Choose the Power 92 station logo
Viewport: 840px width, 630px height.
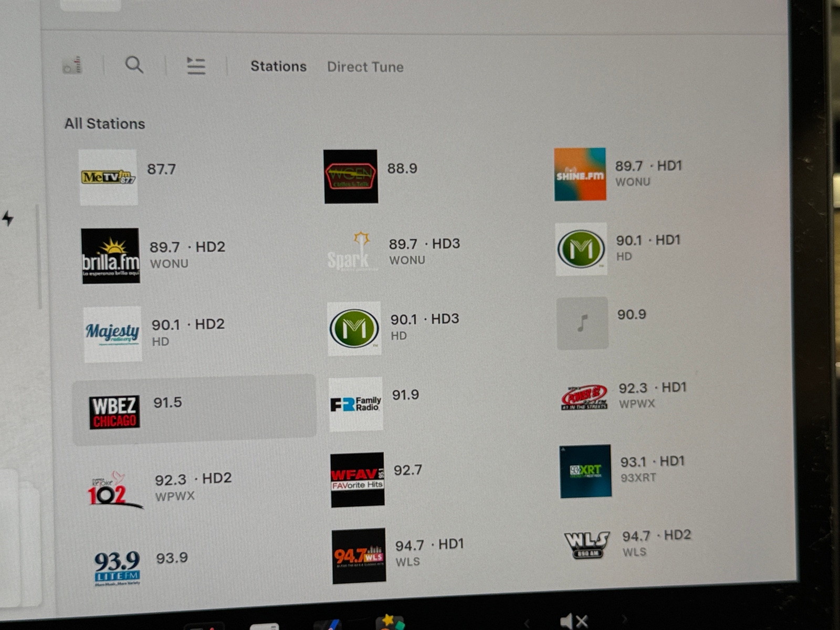coord(584,397)
